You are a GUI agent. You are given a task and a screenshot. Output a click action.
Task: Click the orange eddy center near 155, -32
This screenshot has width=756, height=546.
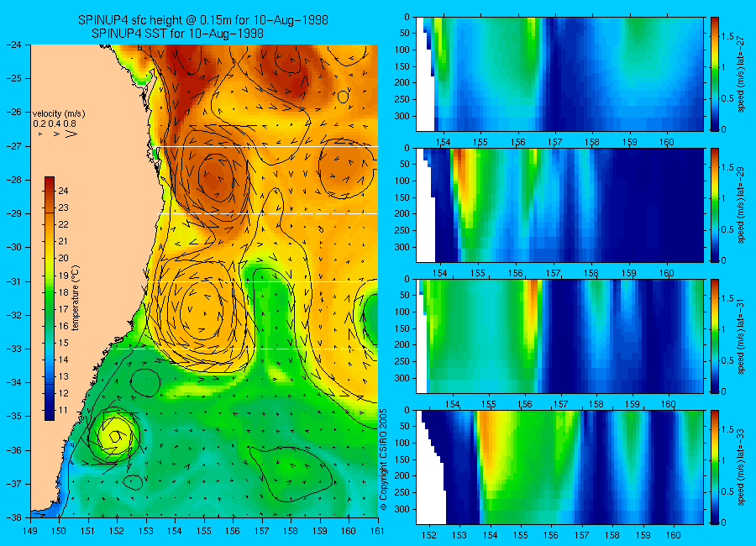coord(203,310)
